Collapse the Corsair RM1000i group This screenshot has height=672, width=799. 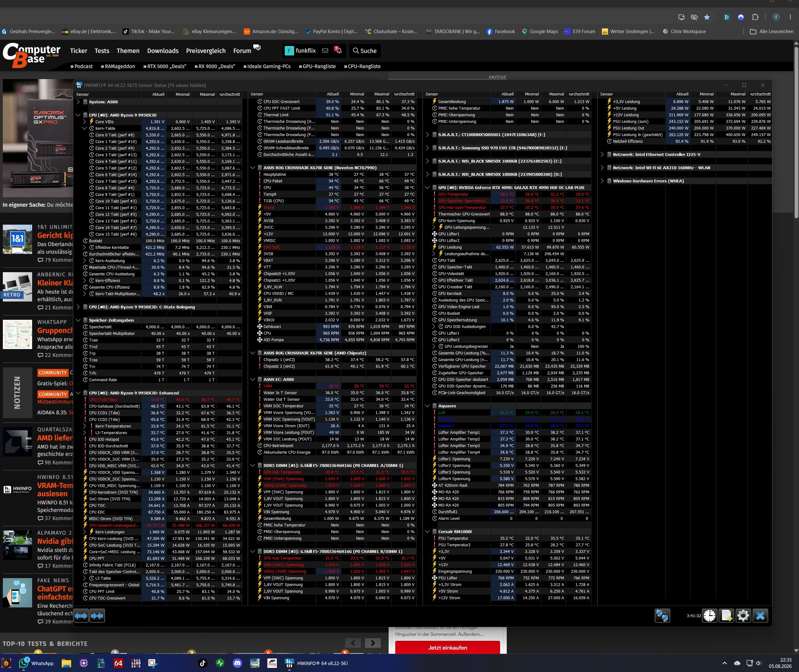tap(427, 531)
